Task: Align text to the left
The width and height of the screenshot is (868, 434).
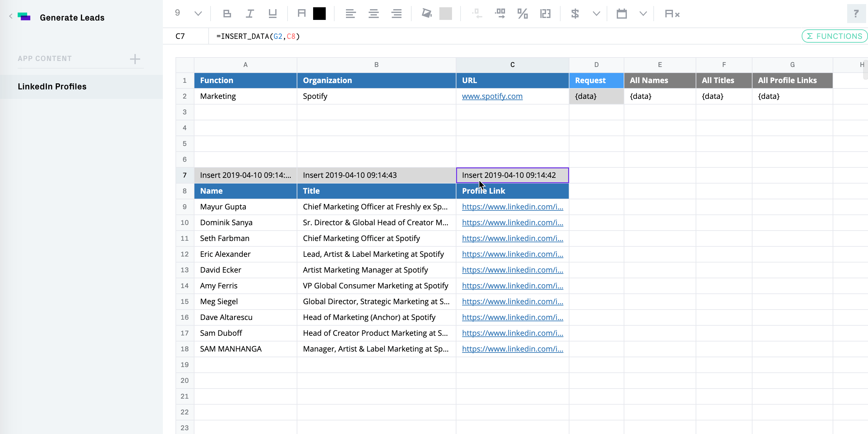Action: (x=350, y=14)
